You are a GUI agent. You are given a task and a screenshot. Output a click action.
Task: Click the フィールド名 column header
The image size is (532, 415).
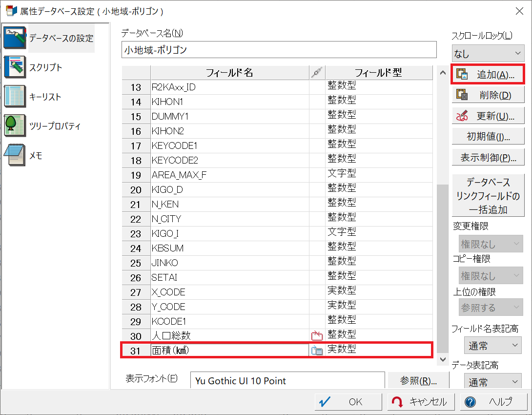click(230, 73)
